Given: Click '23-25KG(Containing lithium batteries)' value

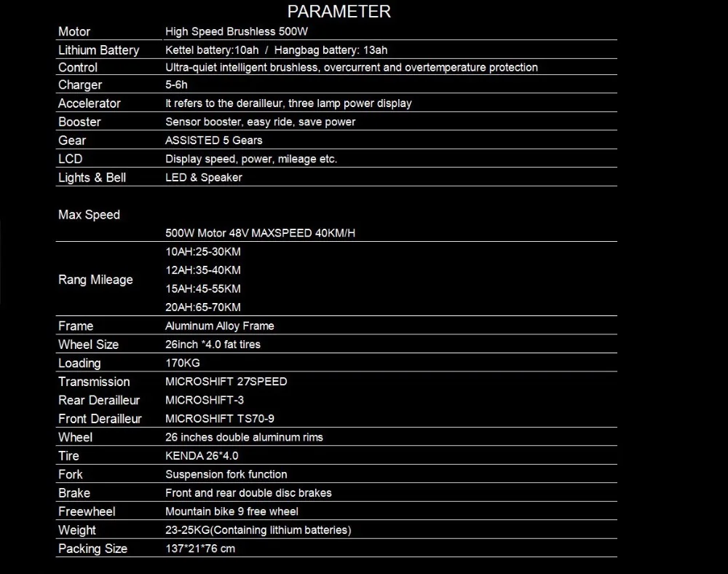Looking at the screenshot, I should [258, 530].
